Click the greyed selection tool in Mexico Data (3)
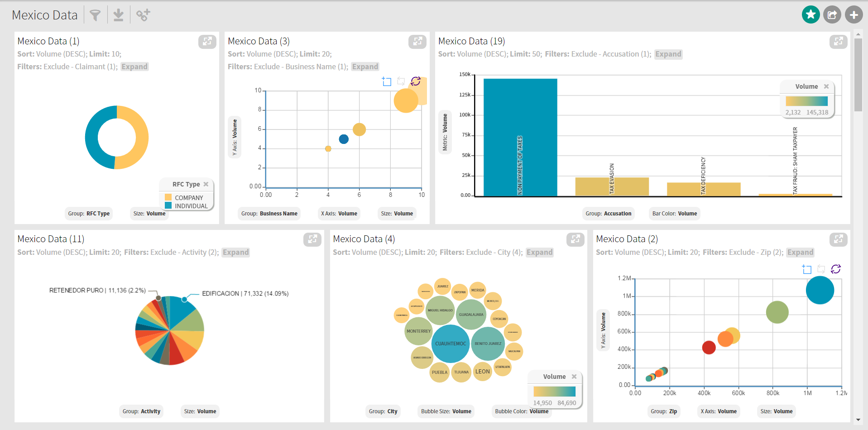868x430 pixels. [401, 81]
